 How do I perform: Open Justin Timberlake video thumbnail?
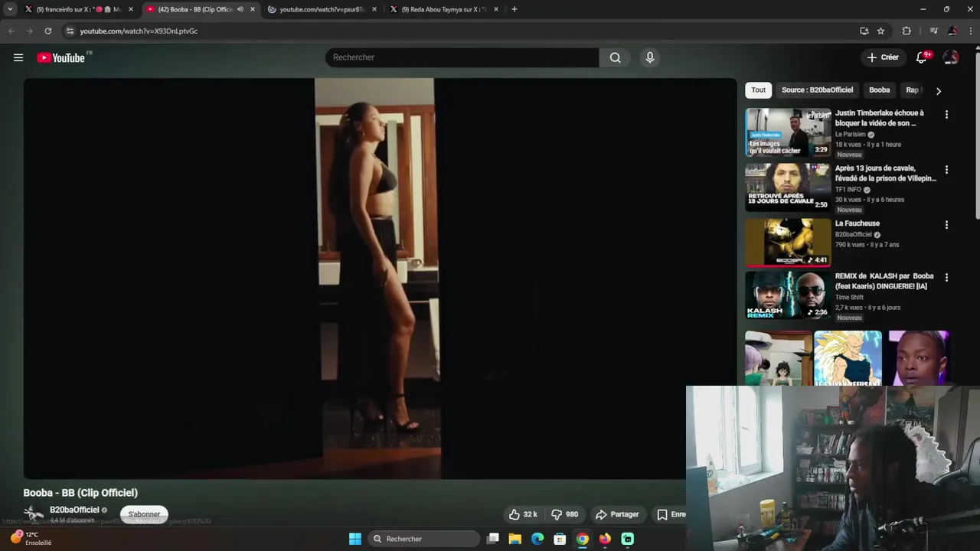(788, 132)
